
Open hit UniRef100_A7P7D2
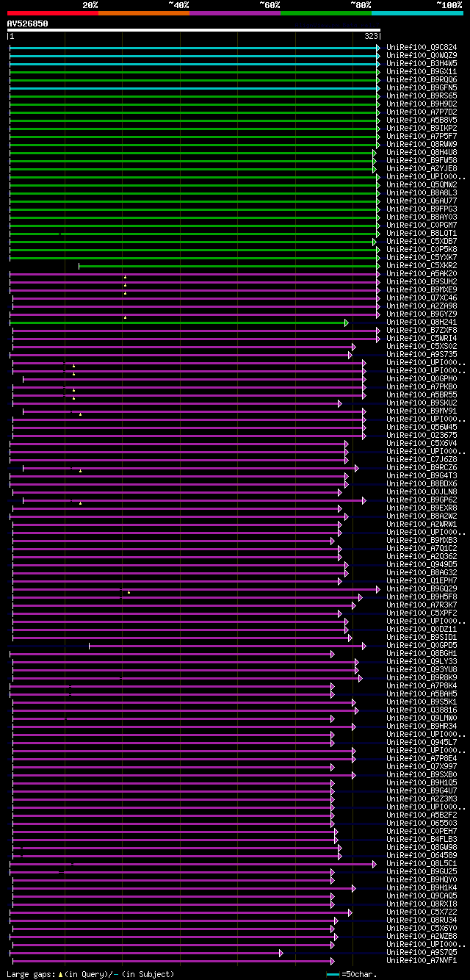[x=422, y=112]
